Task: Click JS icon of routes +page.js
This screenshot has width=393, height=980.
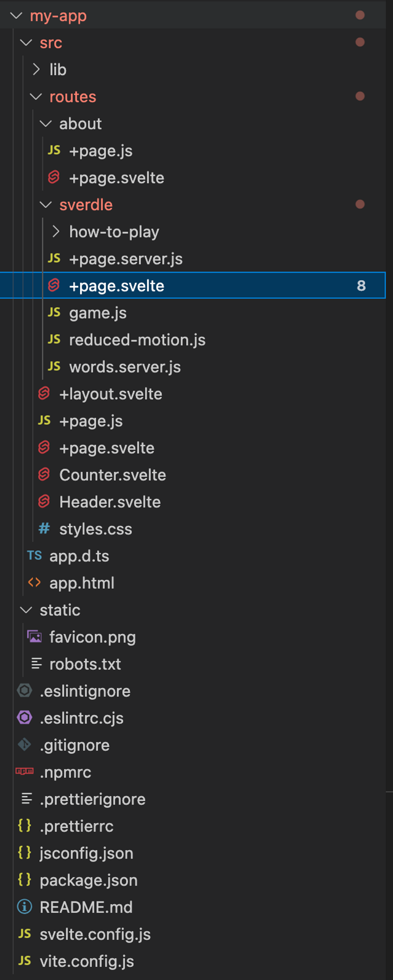Action: (x=44, y=421)
